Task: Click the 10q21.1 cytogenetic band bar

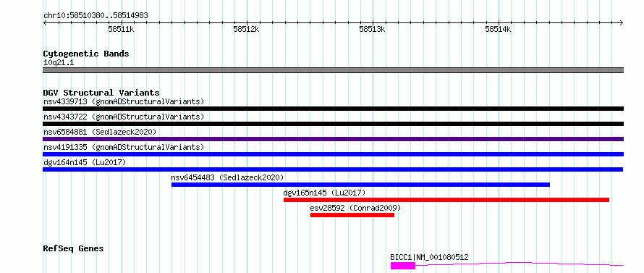Action: [x=333, y=70]
